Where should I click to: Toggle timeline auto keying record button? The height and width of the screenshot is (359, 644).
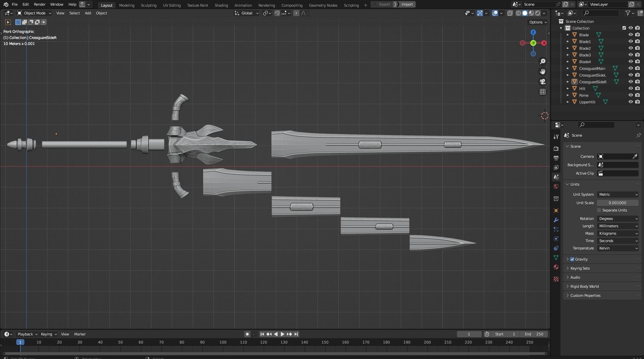pyautogui.click(x=247, y=334)
